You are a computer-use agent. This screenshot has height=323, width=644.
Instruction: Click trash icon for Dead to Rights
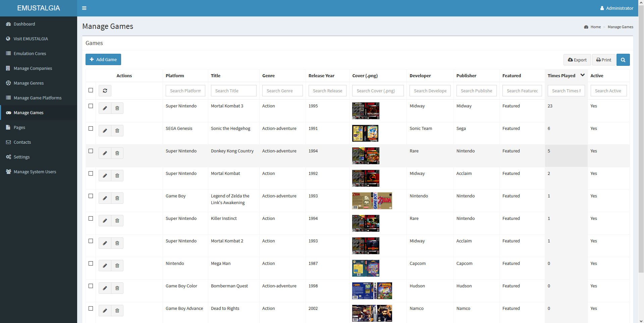coord(117,311)
